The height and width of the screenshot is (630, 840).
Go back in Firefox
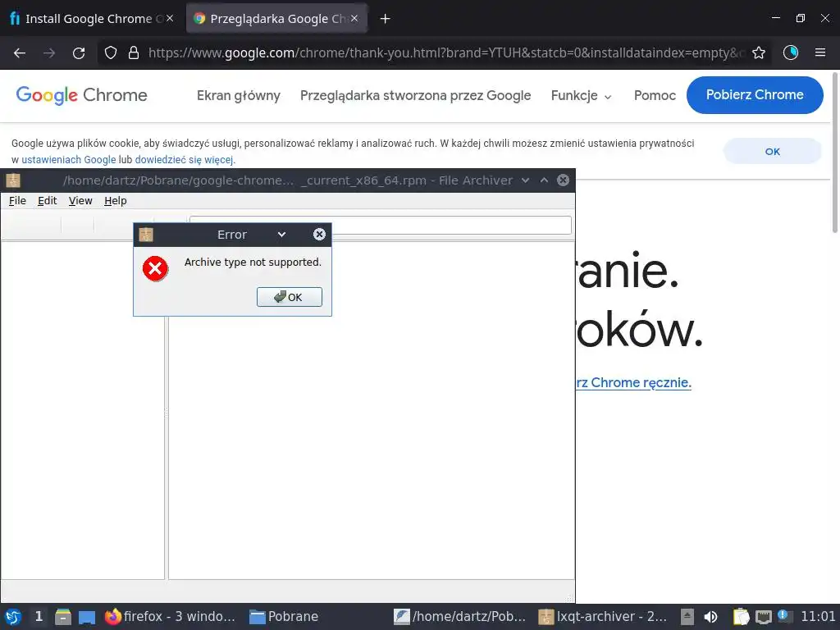20,52
